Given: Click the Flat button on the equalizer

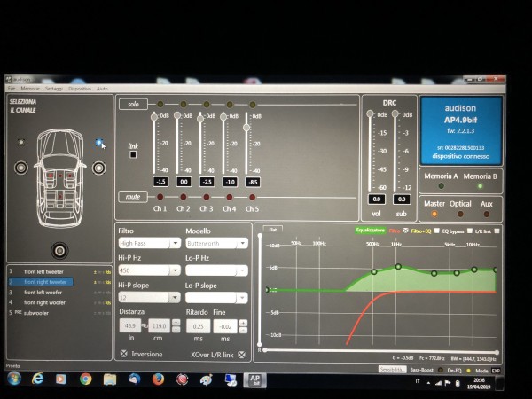Looking at the screenshot, I should [272, 230].
